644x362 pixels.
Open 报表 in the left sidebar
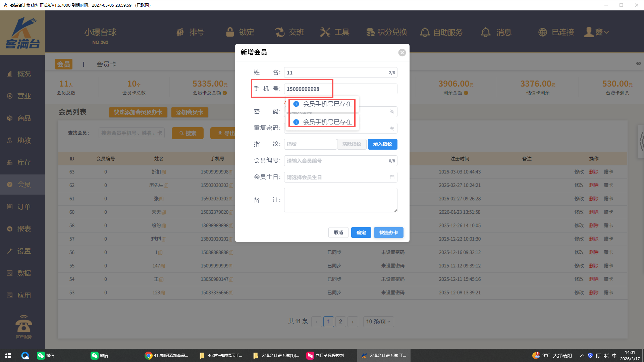23,229
